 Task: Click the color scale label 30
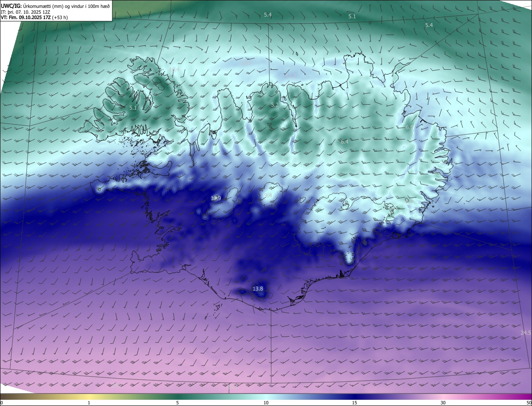443,403
